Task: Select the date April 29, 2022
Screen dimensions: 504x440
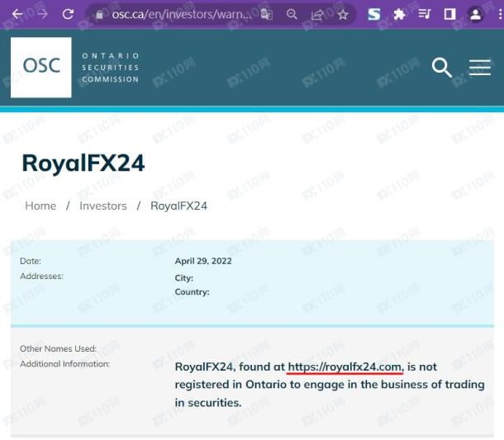Action: (203, 261)
